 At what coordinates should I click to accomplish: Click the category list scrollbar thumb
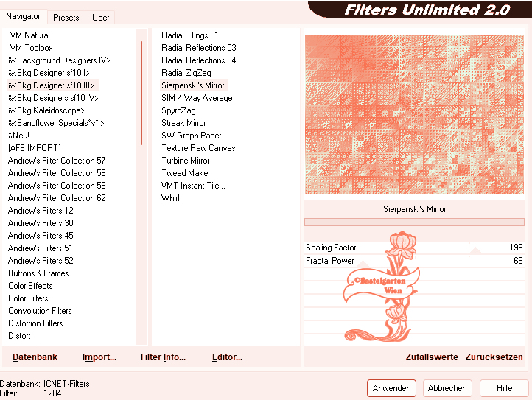pos(141,93)
